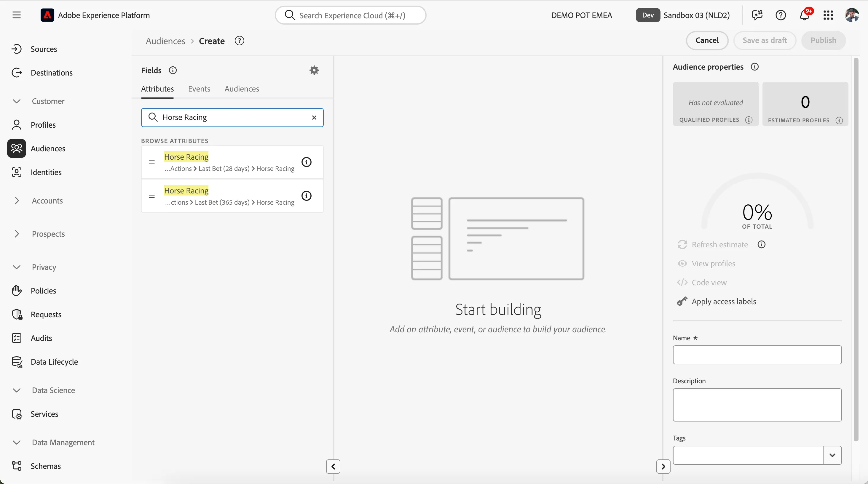
Task: Click the help icon next to Create
Action: [x=239, y=41]
